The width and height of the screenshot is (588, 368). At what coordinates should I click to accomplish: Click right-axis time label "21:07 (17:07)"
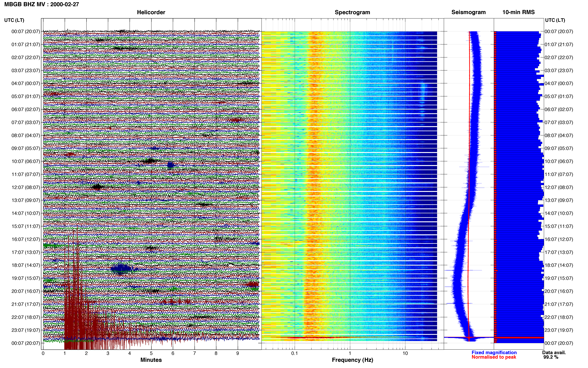(x=559, y=304)
